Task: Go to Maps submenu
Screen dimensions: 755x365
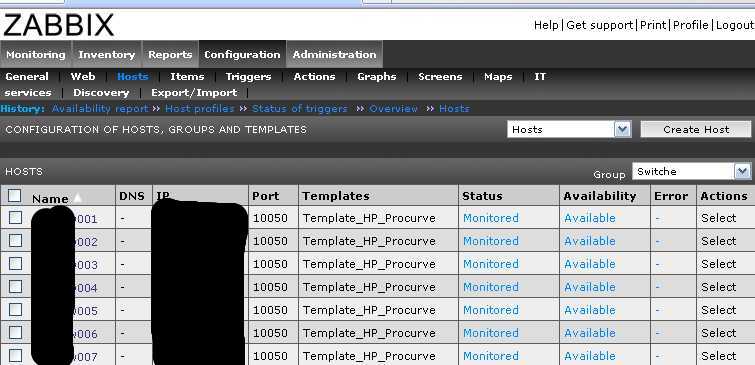Action: [498, 77]
